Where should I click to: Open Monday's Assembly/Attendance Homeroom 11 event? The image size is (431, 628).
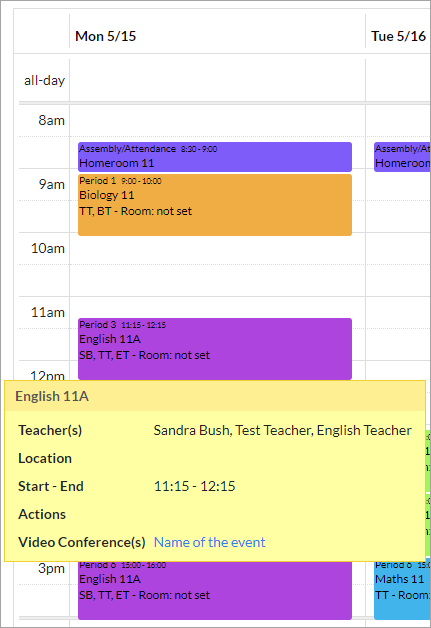click(215, 157)
